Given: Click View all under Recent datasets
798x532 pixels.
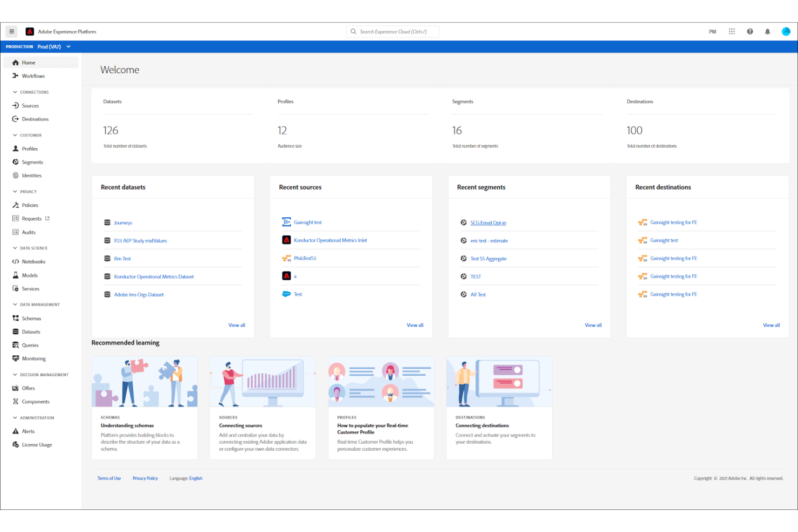Looking at the screenshot, I should (237, 326).
